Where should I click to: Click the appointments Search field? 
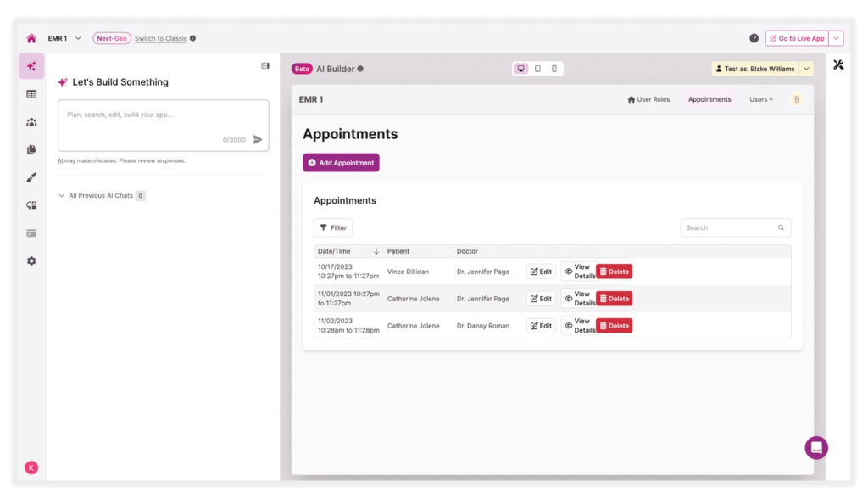(x=730, y=227)
